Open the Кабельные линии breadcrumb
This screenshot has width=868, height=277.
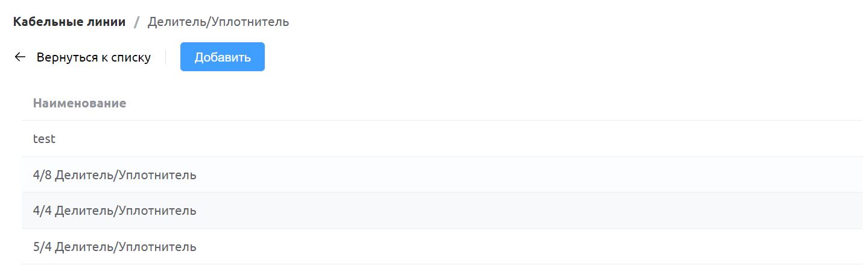(x=69, y=22)
